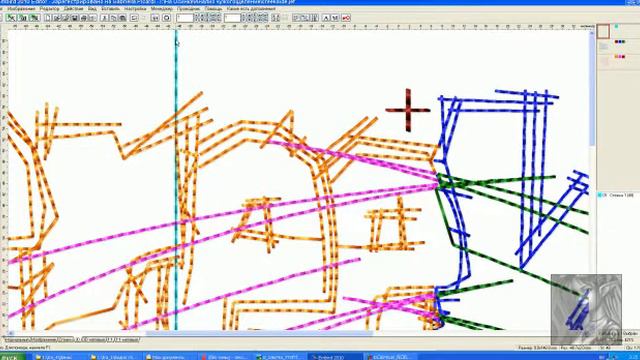Switch to the Embird 2010 taskbar button
Screen dimensions: 640x360
334,357
